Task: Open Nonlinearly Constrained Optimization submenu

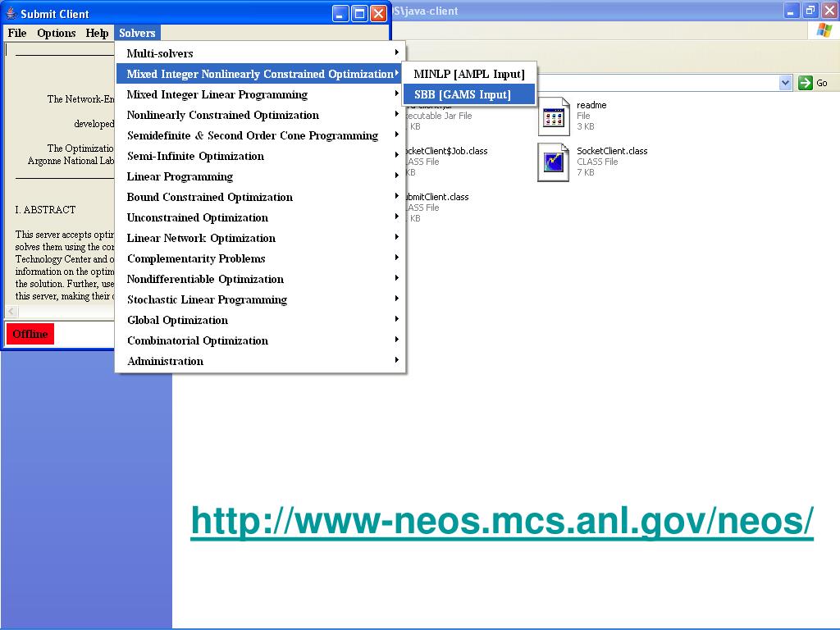Action: pyautogui.click(x=260, y=115)
